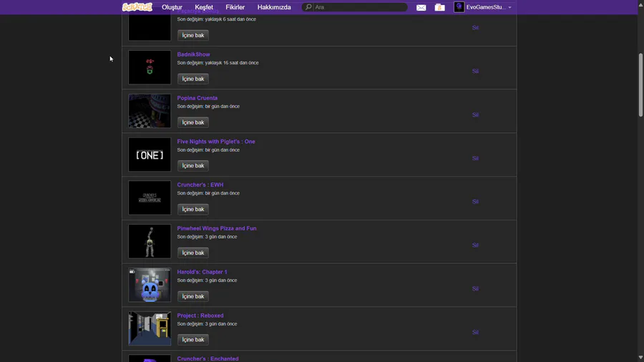Click İçine bak for Popina Cruenta
Viewport: 644px width, 362px height.
pos(193,122)
